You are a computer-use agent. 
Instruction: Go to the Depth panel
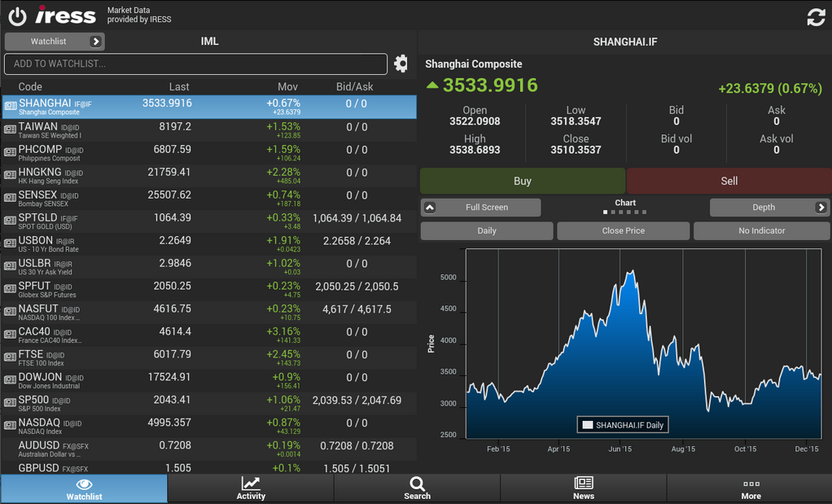click(769, 208)
